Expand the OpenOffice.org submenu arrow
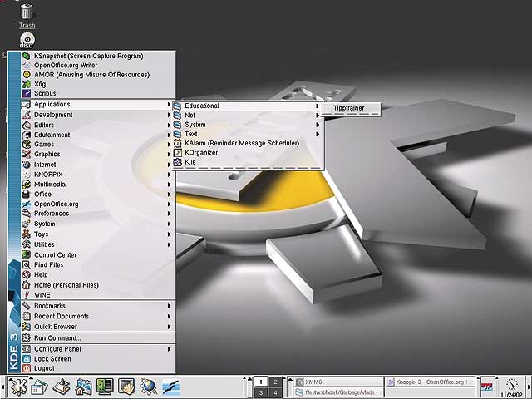The image size is (532, 399). pos(169,204)
